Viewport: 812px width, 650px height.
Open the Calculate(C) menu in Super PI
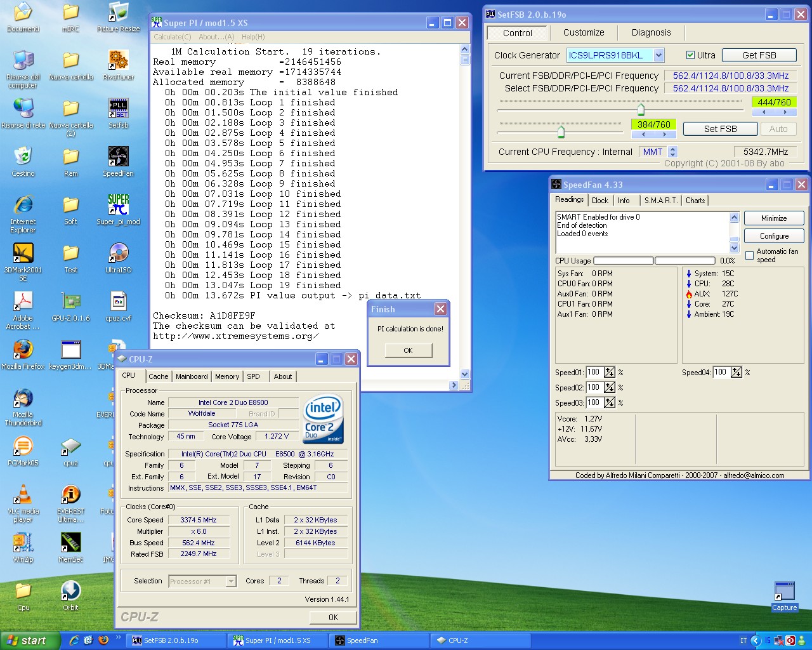[x=173, y=37]
